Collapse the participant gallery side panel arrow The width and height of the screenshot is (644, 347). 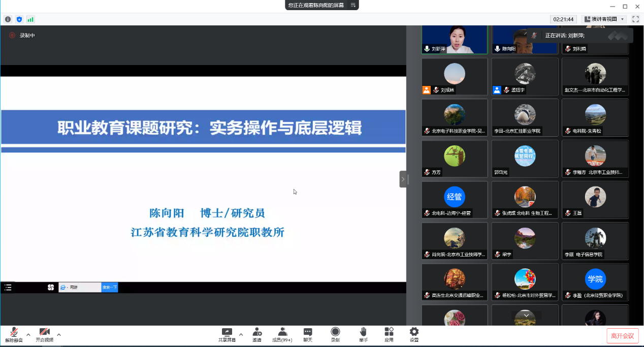click(403, 179)
